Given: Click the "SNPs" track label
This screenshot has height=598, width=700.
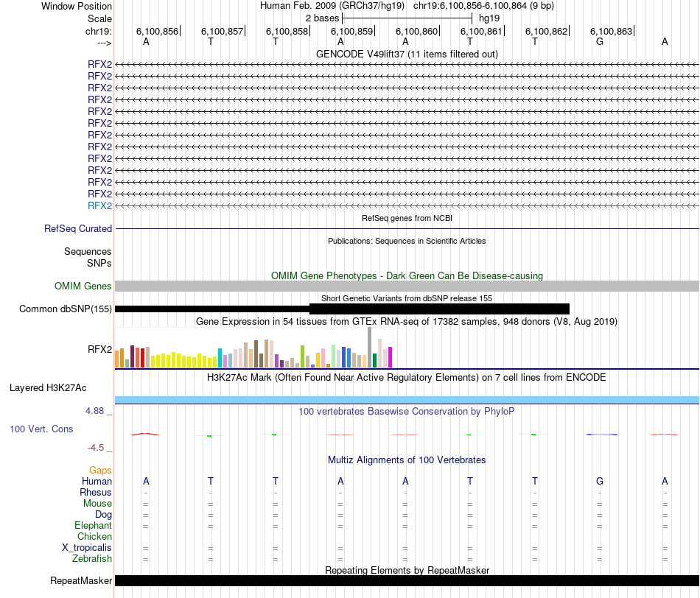Looking at the screenshot, I should 99,264.
